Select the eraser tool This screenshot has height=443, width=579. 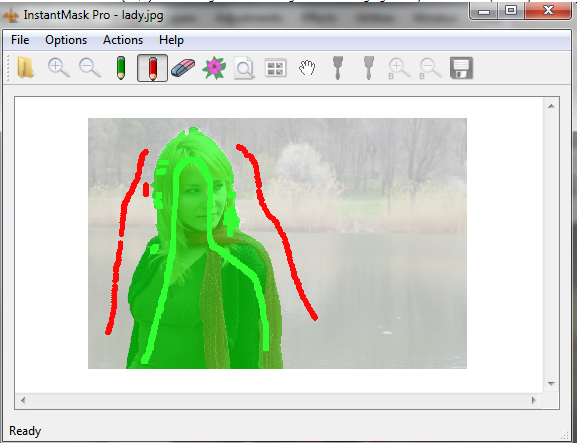pyautogui.click(x=183, y=68)
